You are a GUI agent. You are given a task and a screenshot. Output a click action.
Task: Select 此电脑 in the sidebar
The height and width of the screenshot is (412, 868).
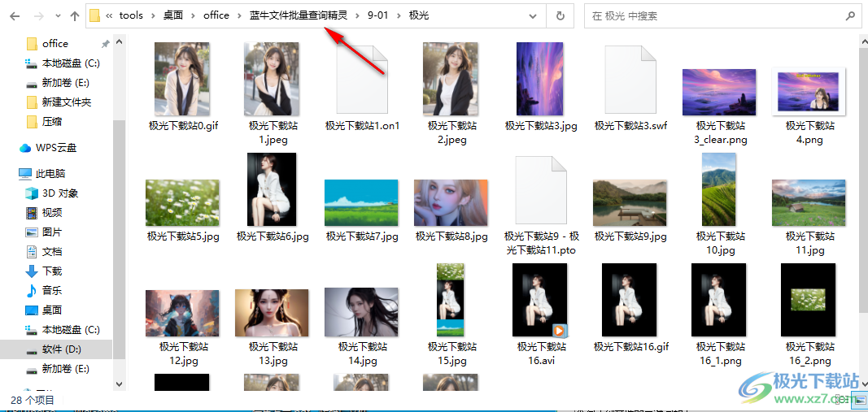(50, 174)
